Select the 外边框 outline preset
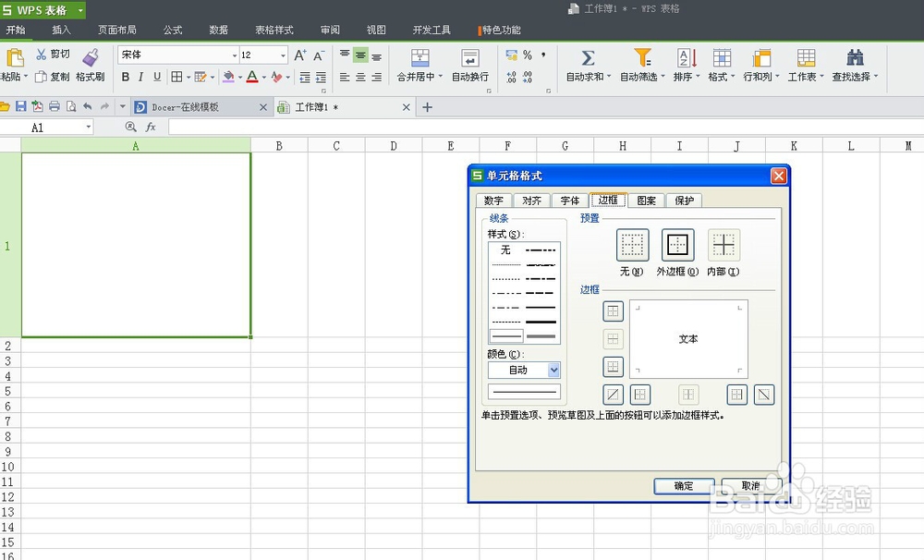Image resolution: width=924 pixels, height=560 pixels. (677, 245)
